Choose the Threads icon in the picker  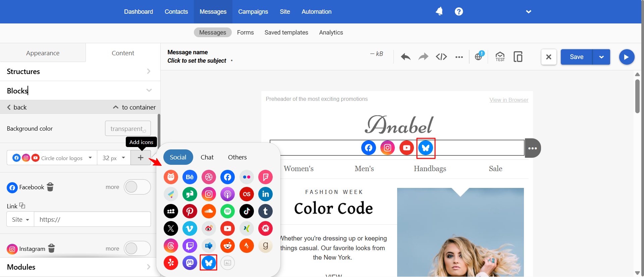click(171, 246)
